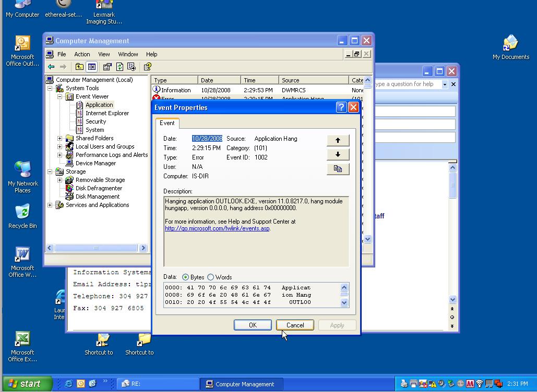Screen dimensions: 537x392
Task: Expand the Services and Applications node
Action: click(x=50, y=205)
